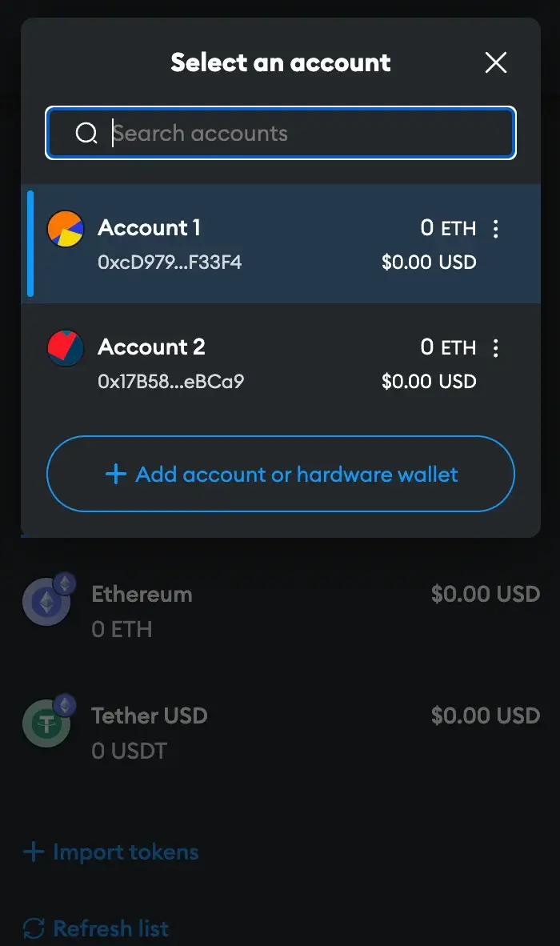This screenshot has width=560, height=946.
Task: Click the plus icon in Add account button
Action: tap(116, 475)
